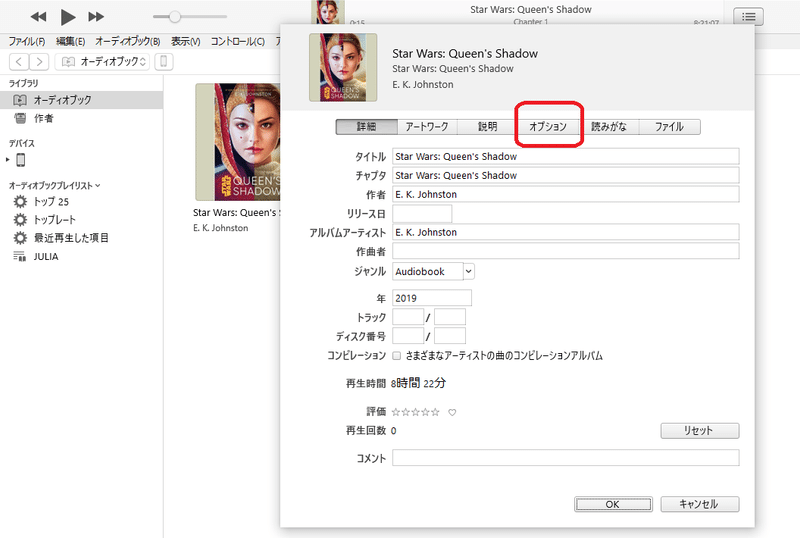Click the rewind playback button
The width and height of the screenshot is (800, 538).
pos(38,17)
